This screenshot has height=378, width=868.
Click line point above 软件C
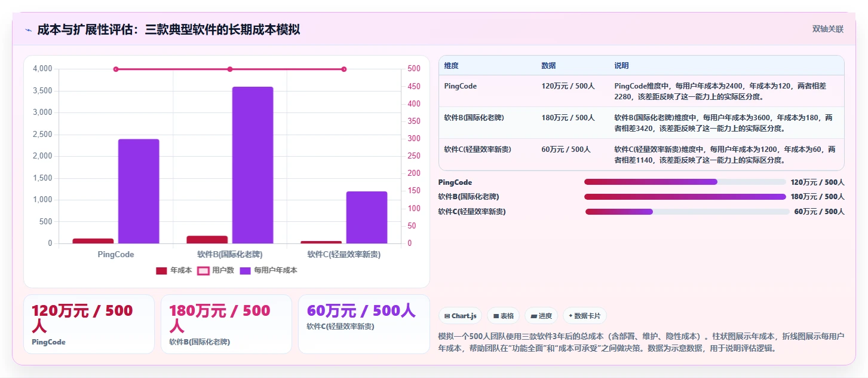[344, 69]
